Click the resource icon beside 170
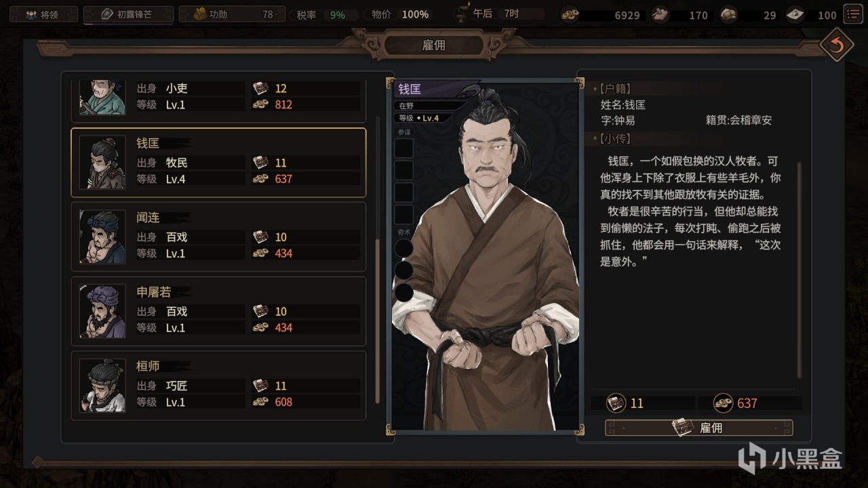 click(659, 14)
